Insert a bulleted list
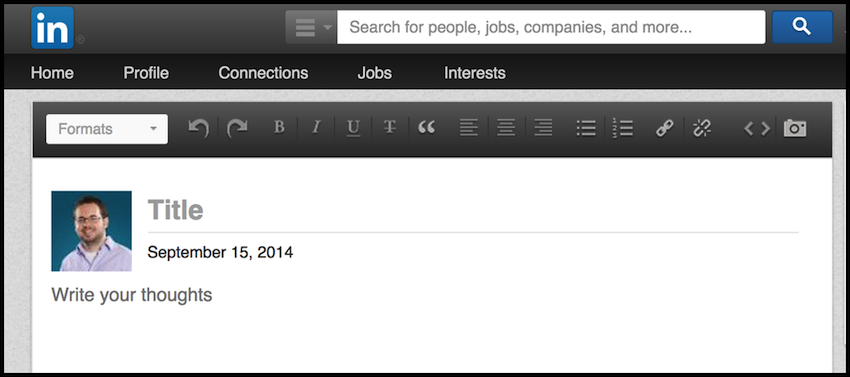 586,129
